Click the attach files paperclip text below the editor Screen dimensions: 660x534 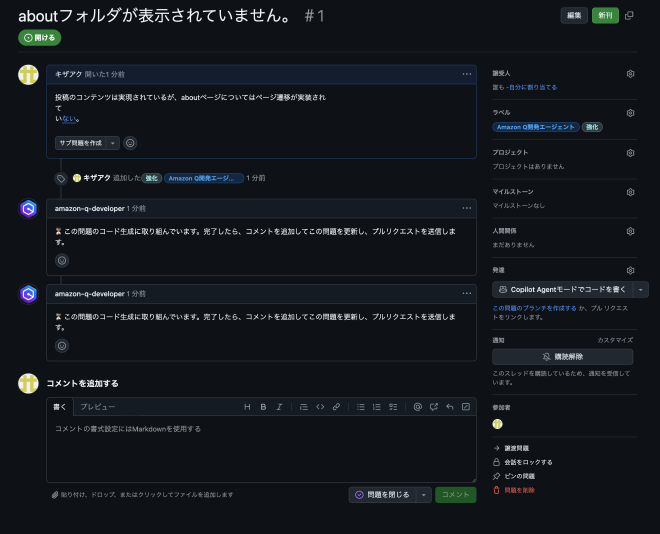click(142, 495)
